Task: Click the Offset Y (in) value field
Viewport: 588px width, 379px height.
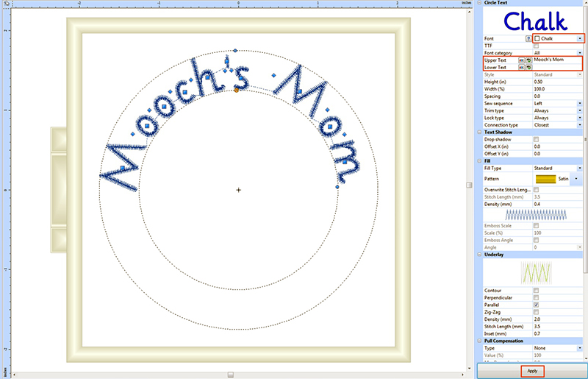Action: point(557,154)
